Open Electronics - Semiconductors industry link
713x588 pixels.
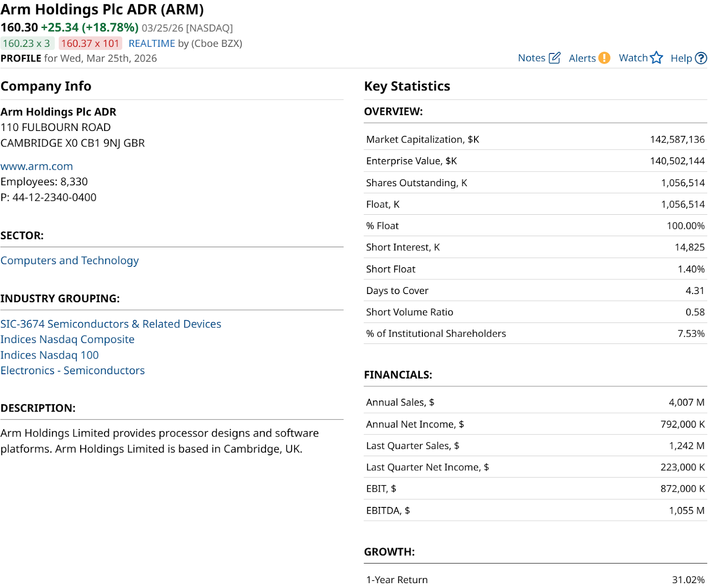click(x=73, y=371)
